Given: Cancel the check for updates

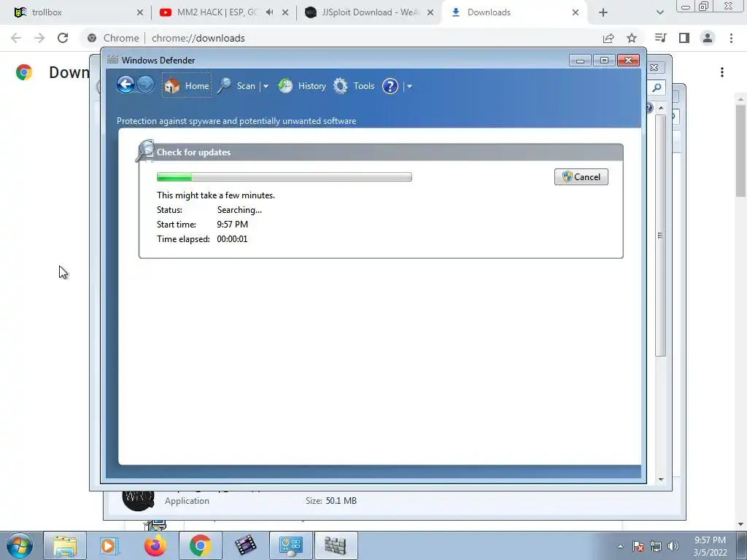Looking at the screenshot, I should (x=581, y=177).
